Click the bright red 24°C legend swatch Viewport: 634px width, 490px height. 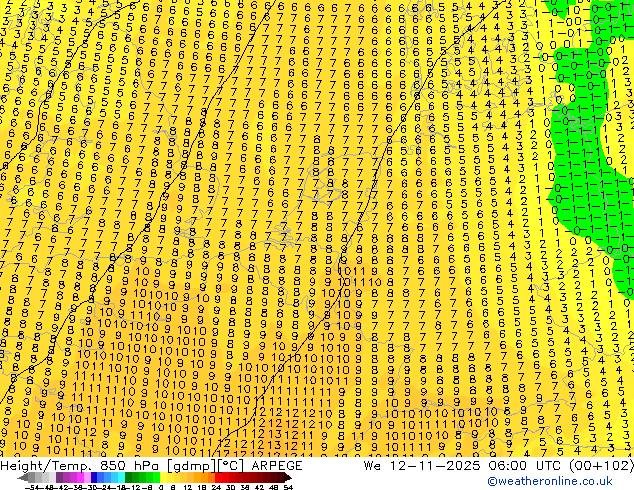coord(218,478)
